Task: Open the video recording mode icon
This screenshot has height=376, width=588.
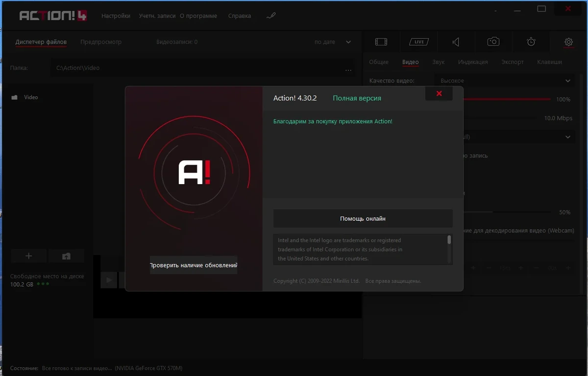Action: (381, 42)
